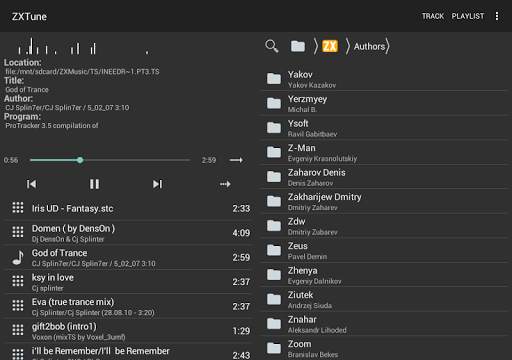
Task: Open author Zaharov Denis entry
Action: (x=385, y=177)
